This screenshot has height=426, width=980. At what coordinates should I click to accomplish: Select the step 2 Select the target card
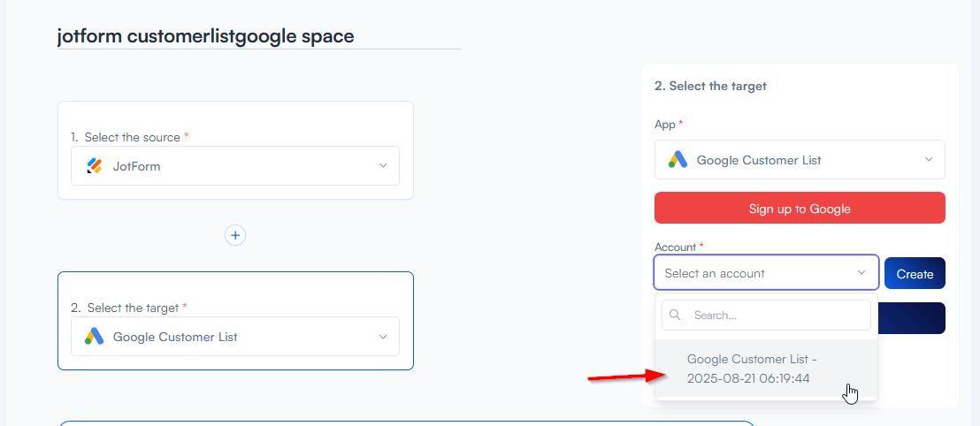point(235,287)
